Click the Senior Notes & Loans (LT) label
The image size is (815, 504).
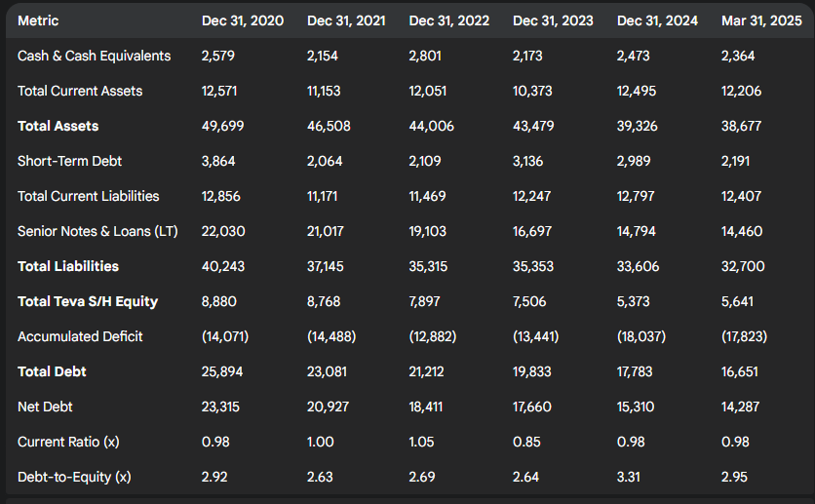(97, 231)
